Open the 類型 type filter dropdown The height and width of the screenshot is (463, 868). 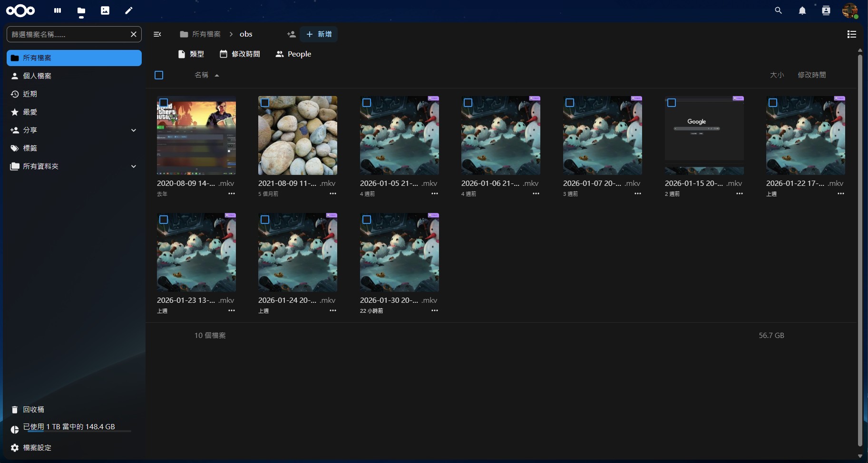191,54
